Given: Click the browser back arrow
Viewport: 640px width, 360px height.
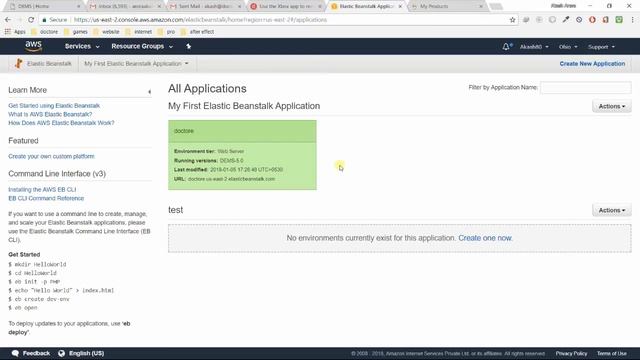Looking at the screenshot, I should click(x=8, y=20).
